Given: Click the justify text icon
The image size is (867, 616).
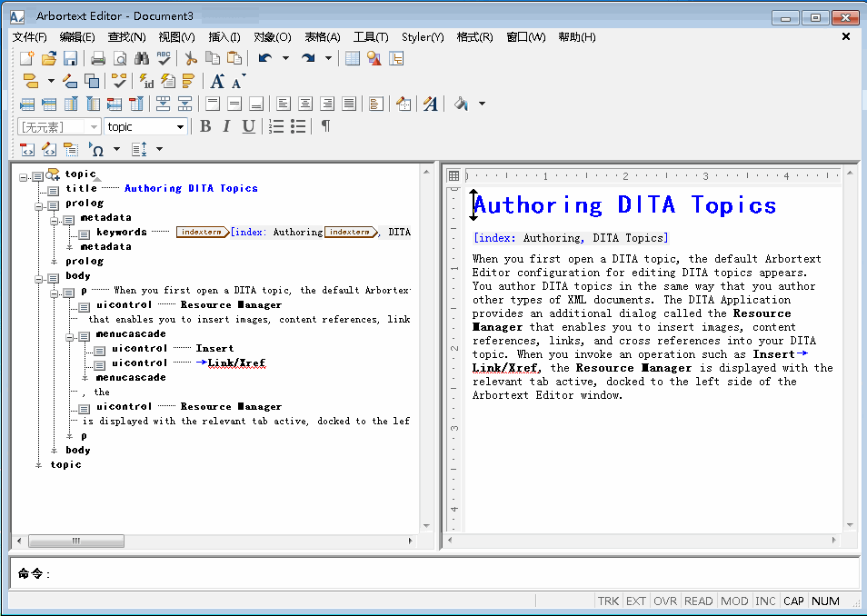Looking at the screenshot, I should [x=349, y=104].
